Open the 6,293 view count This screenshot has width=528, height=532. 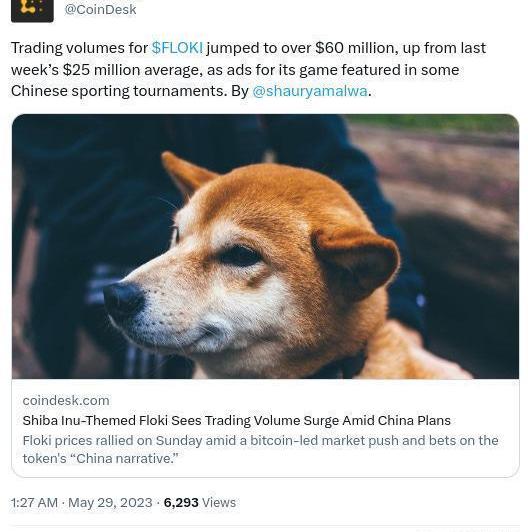pyautogui.click(x=181, y=502)
